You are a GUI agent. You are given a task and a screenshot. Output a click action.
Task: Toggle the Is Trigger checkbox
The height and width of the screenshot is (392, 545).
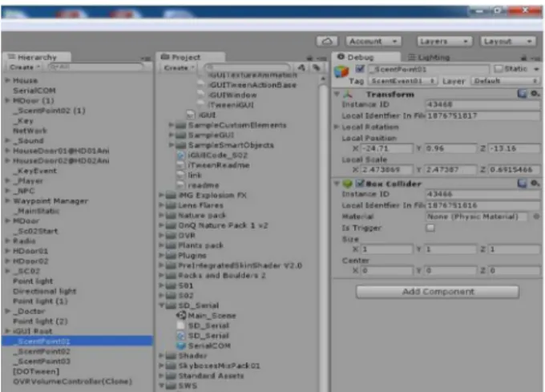pyautogui.click(x=430, y=228)
